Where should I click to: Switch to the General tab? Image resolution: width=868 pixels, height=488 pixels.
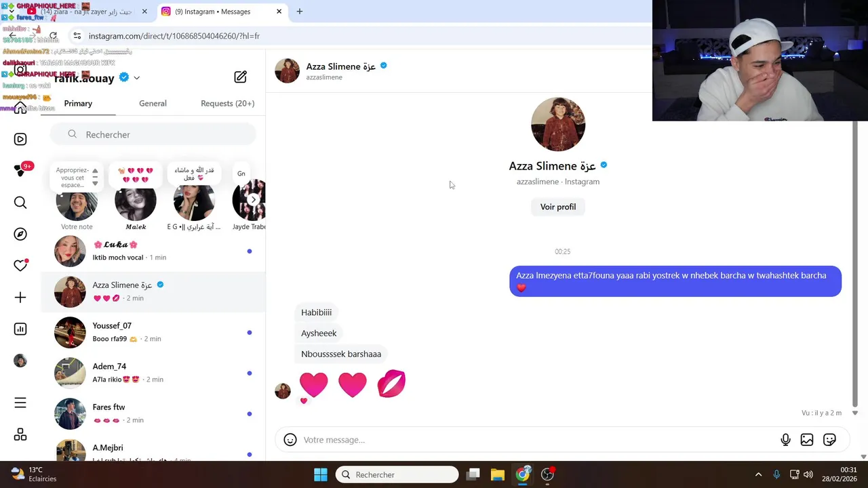153,103
